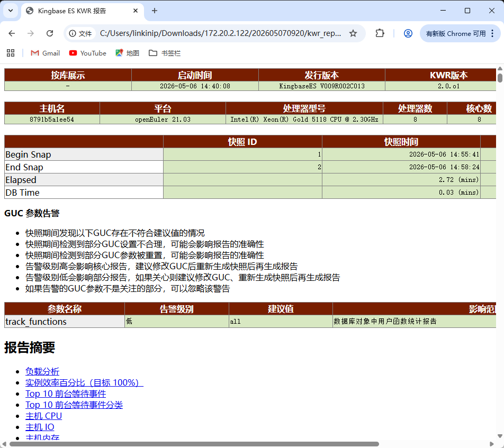The width and height of the screenshot is (504, 448).
Task: Go back to previous page
Action: point(12,33)
